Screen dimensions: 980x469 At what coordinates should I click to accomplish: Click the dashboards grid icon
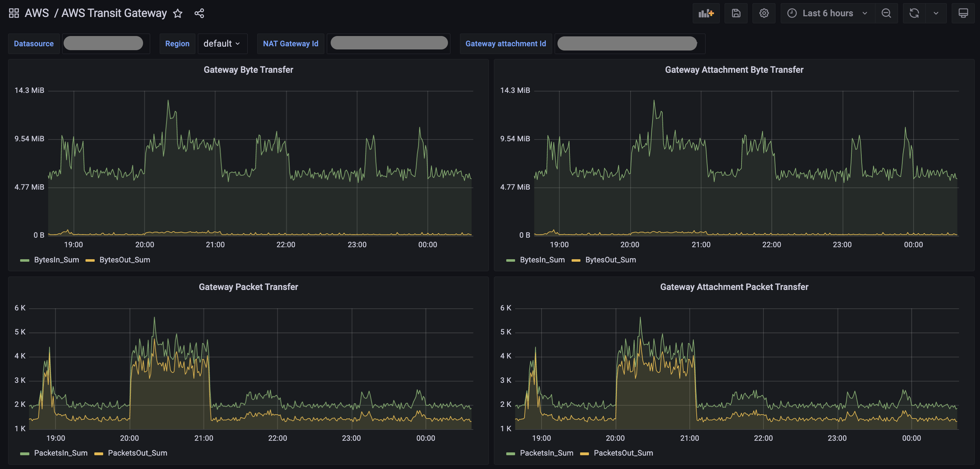point(14,13)
